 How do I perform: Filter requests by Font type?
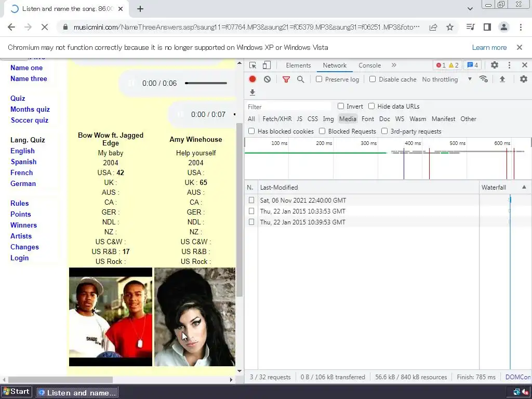click(367, 119)
